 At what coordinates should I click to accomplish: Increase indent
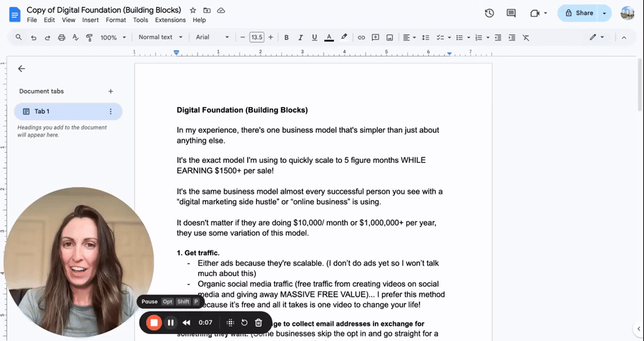tap(512, 37)
